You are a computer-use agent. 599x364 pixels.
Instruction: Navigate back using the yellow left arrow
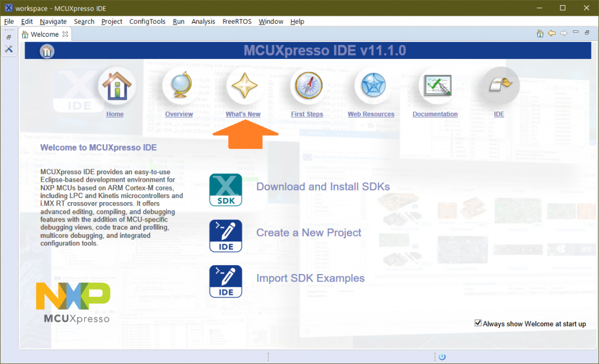click(x=552, y=33)
